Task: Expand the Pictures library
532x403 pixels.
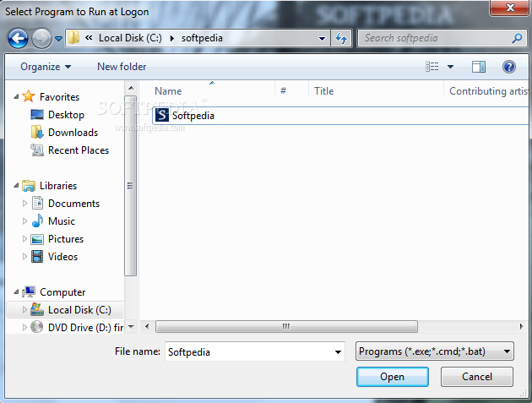Action: pos(24,239)
